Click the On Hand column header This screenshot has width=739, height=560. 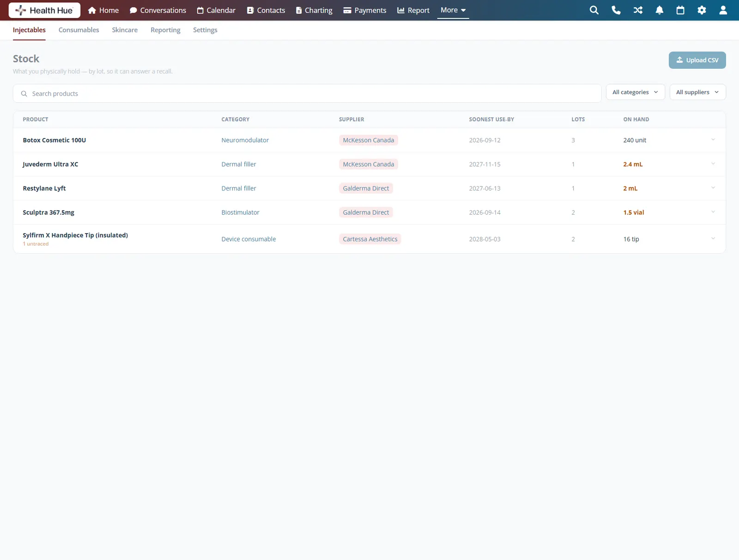point(636,119)
